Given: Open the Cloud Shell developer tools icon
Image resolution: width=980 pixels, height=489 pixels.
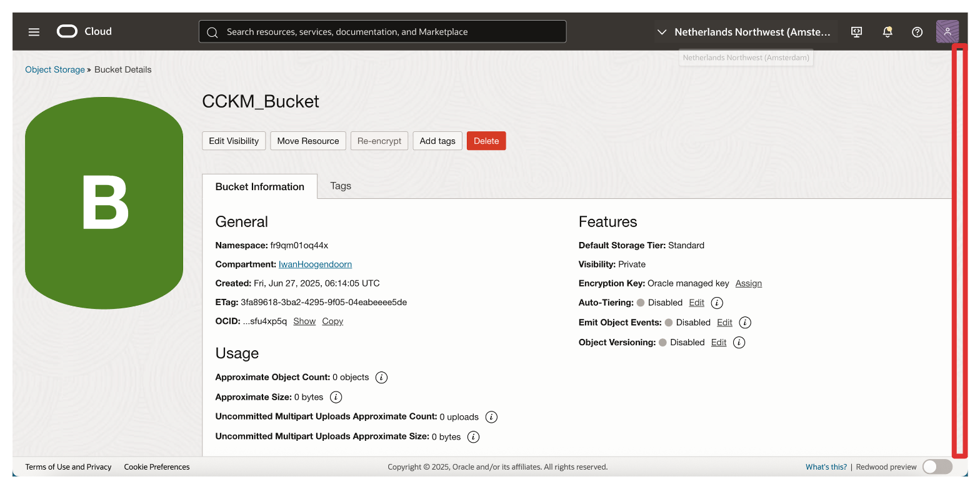Looking at the screenshot, I should 857,32.
